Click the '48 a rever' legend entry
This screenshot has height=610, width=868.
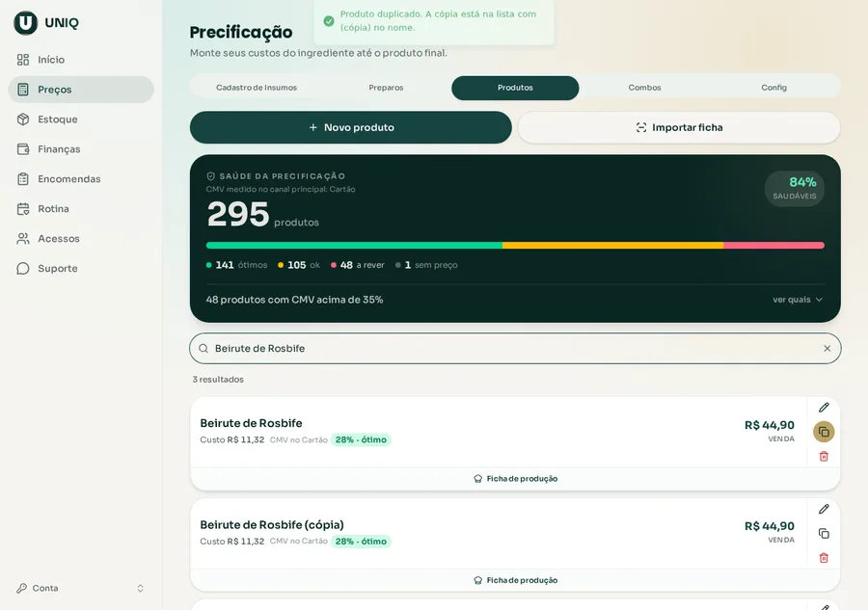tap(358, 265)
